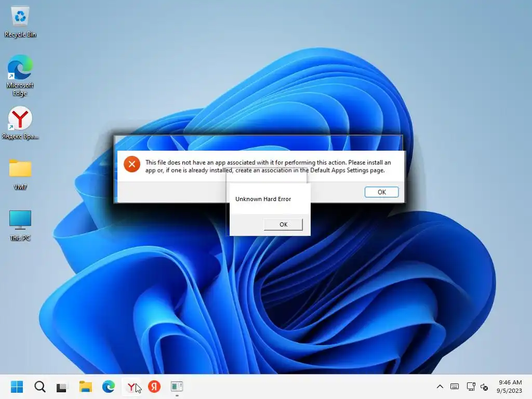Open the clock showing 9:46 AM
The width and height of the screenshot is (532, 399).
coord(510,387)
